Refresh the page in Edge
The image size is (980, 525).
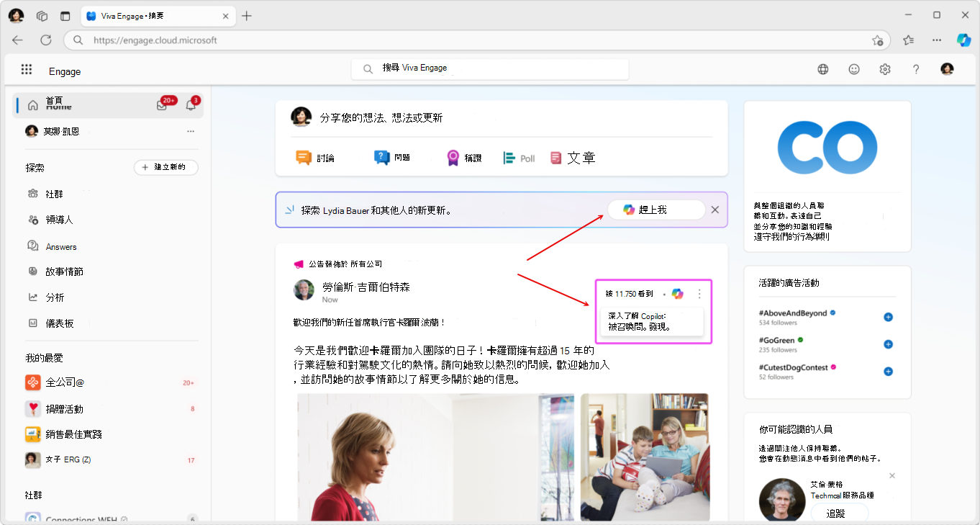(x=46, y=40)
